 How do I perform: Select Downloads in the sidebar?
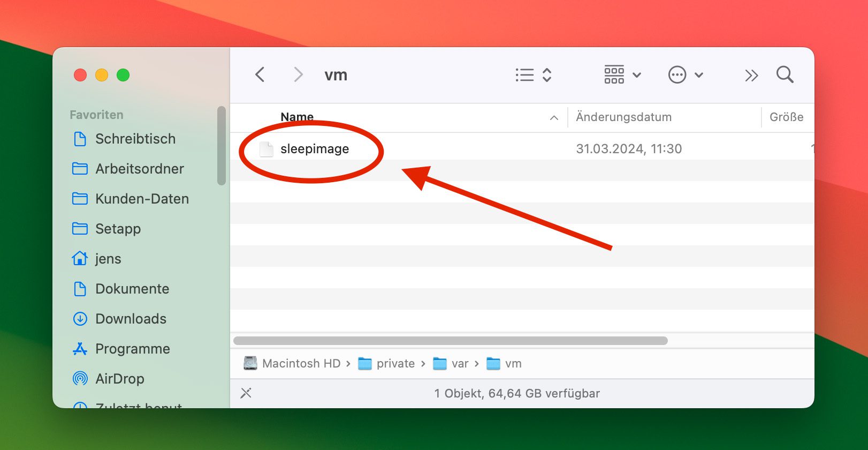pos(131,319)
